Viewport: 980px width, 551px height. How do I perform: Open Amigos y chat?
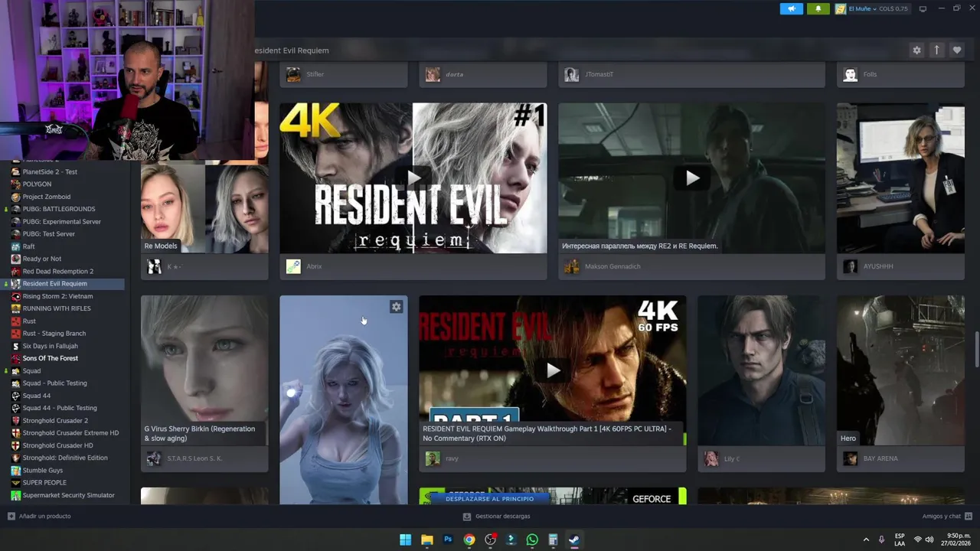[x=947, y=516]
